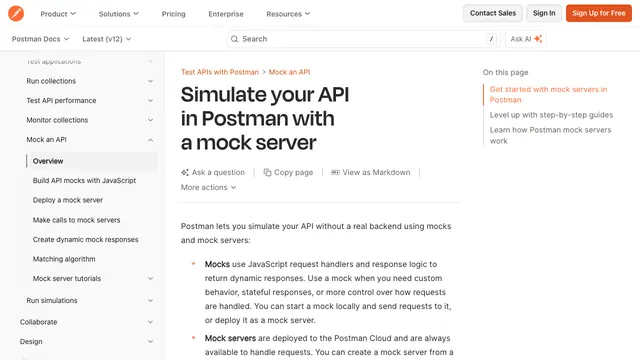Expand the Test API performance chevron
The width and height of the screenshot is (640, 360).
150,101
